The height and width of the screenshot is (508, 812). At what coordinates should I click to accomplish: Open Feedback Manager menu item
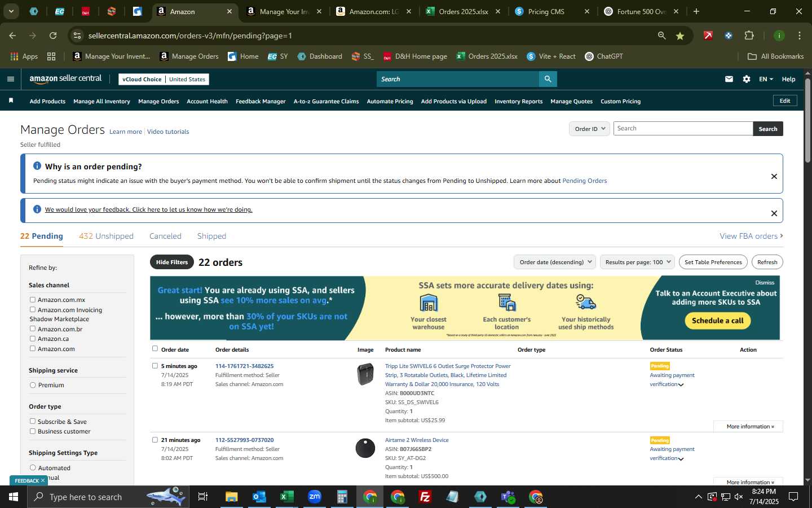click(x=261, y=102)
